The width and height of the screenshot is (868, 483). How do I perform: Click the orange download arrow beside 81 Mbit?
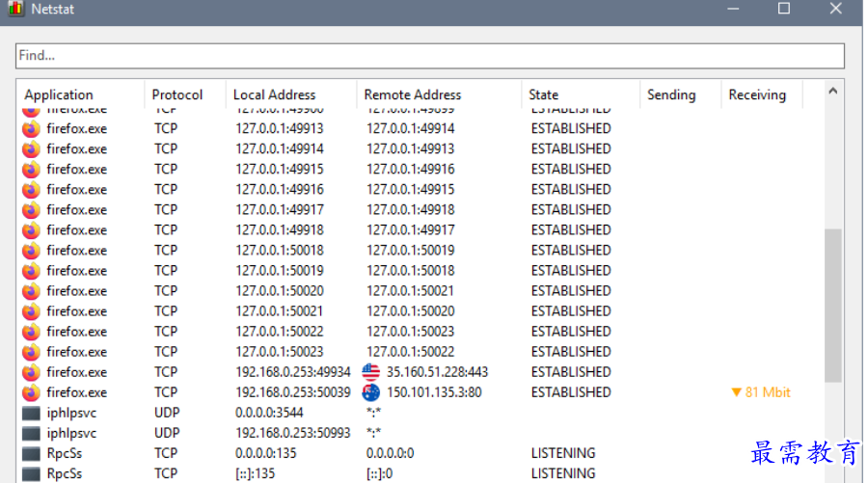click(x=736, y=392)
